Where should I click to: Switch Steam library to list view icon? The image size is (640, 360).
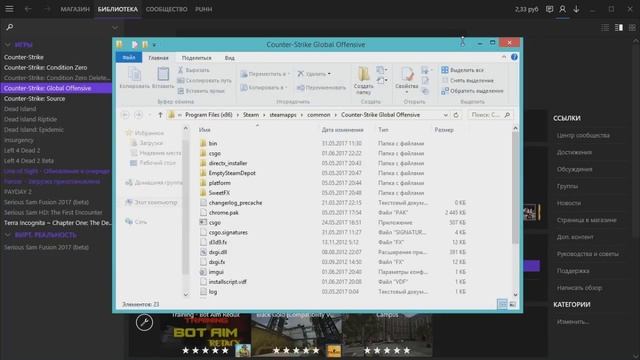605,27
